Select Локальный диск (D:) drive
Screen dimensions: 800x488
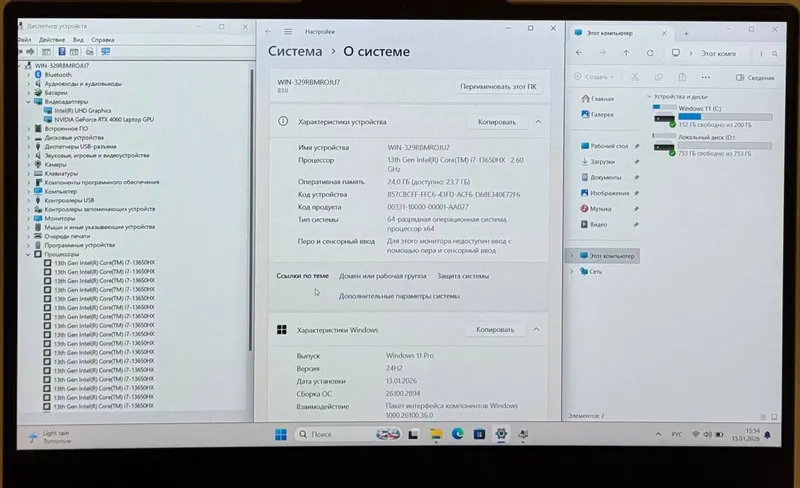pos(712,145)
